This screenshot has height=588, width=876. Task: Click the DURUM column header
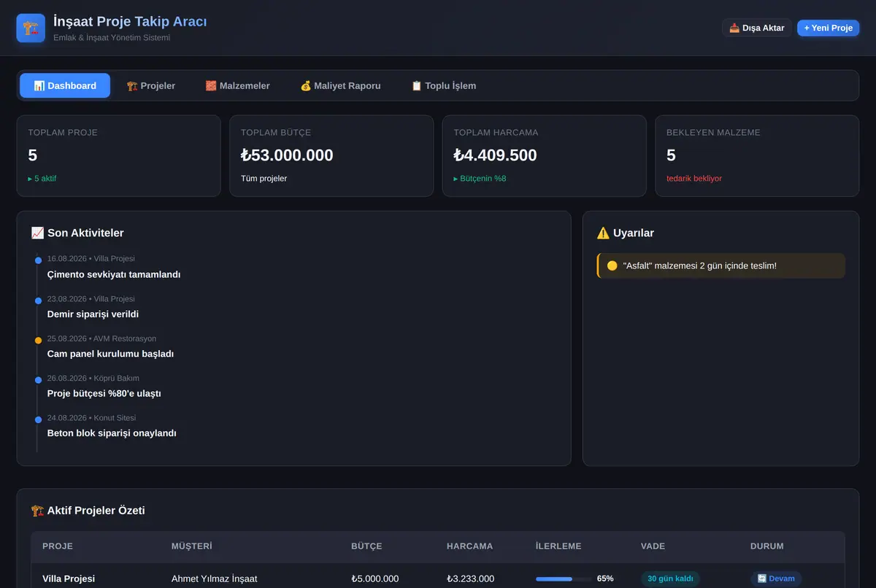766,546
